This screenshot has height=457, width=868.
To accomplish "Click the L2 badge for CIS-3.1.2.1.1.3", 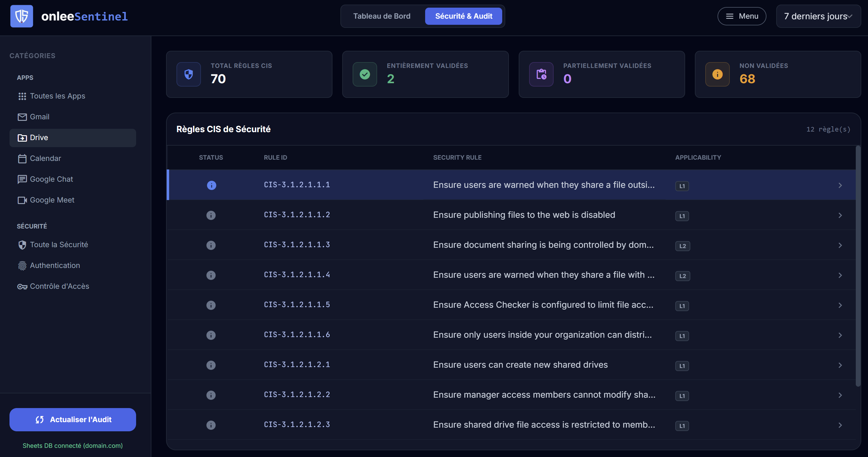I will pyautogui.click(x=683, y=246).
